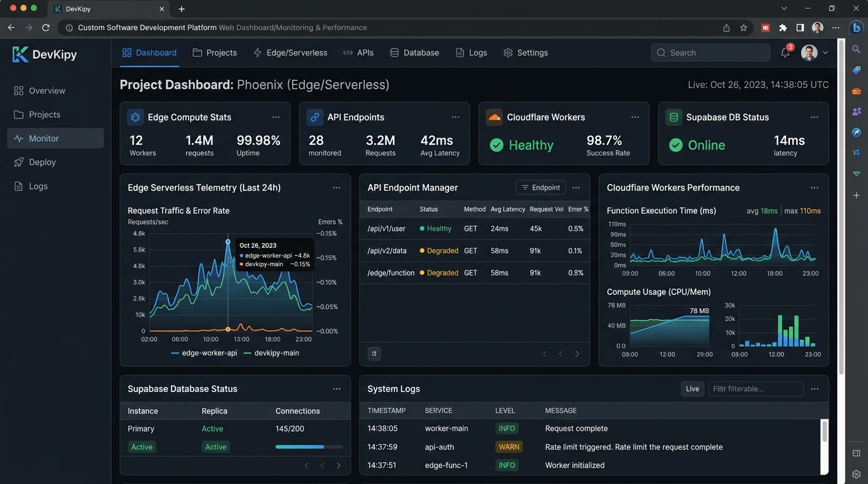Go to the Settings tab
Screen dimensions: 868x484
[525, 53]
